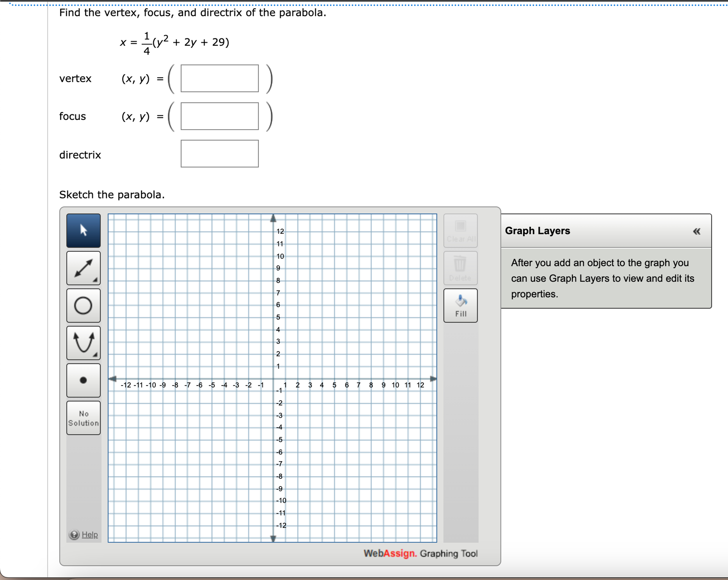Select the pointer selection tool
This screenshot has height=580, width=728.
[x=83, y=231]
